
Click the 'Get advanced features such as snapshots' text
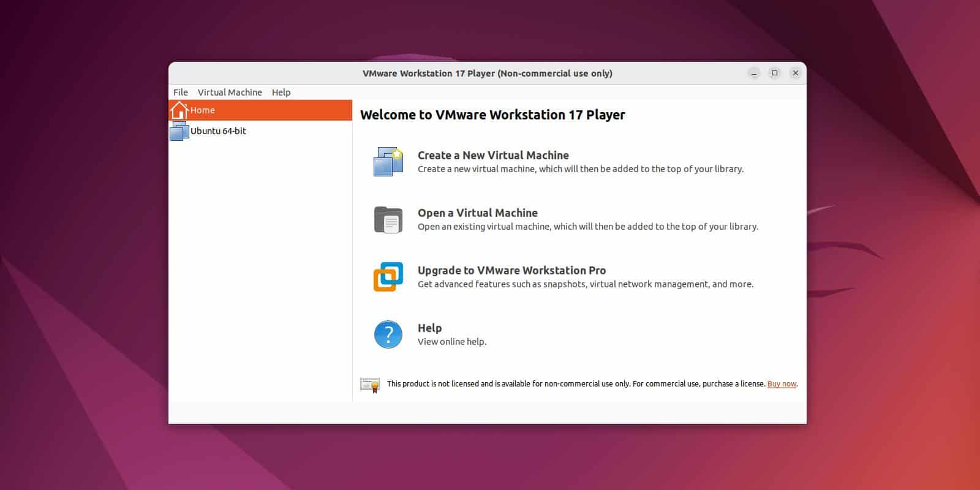tap(586, 284)
